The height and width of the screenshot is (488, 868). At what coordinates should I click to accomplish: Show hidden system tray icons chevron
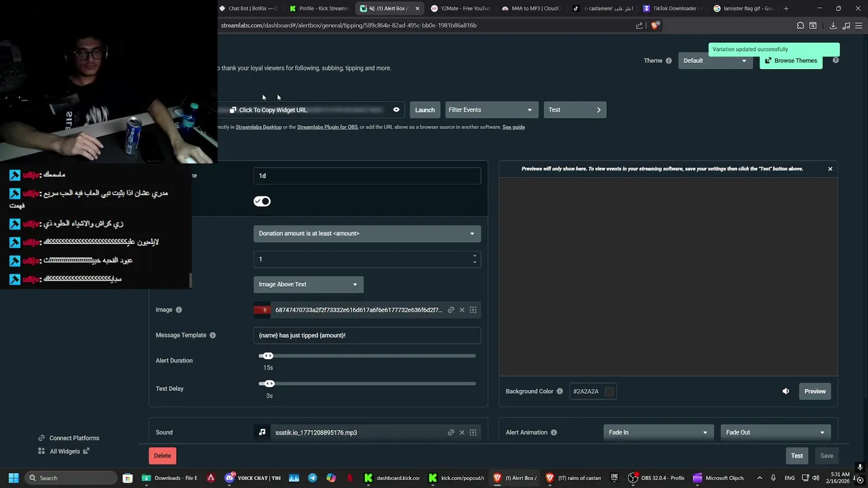[759, 478]
